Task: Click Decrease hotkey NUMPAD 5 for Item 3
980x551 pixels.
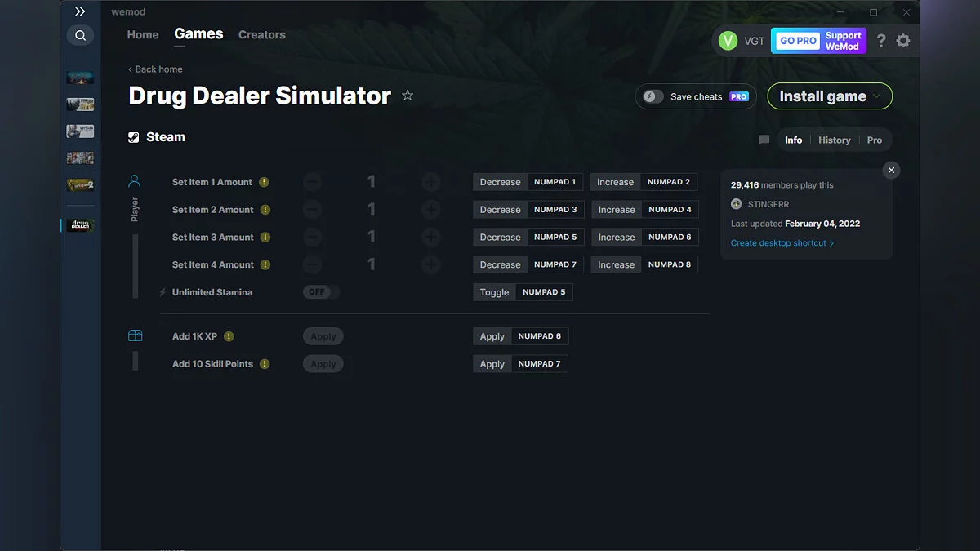Action: tap(528, 238)
